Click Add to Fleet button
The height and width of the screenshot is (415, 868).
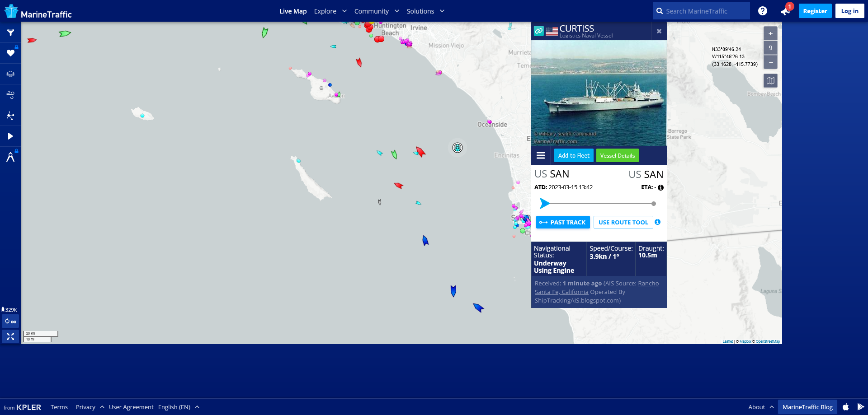pos(574,155)
